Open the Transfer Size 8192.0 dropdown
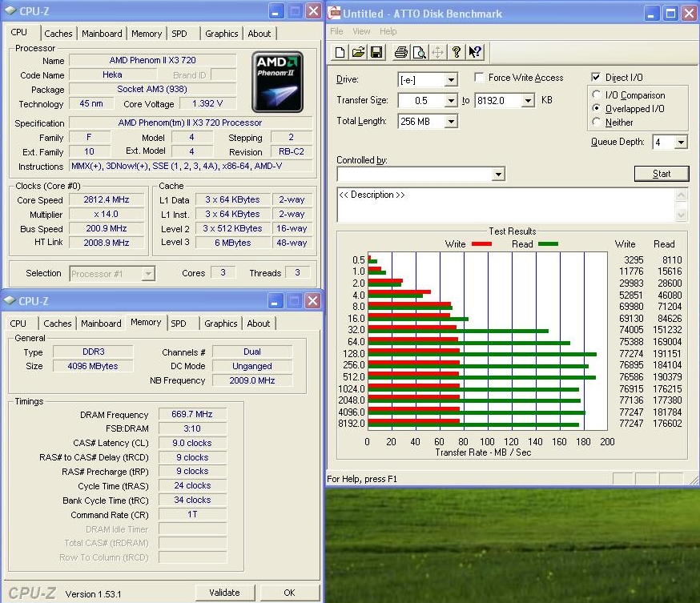The height and width of the screenshot is (603, 700). click(x=528, y=100)
